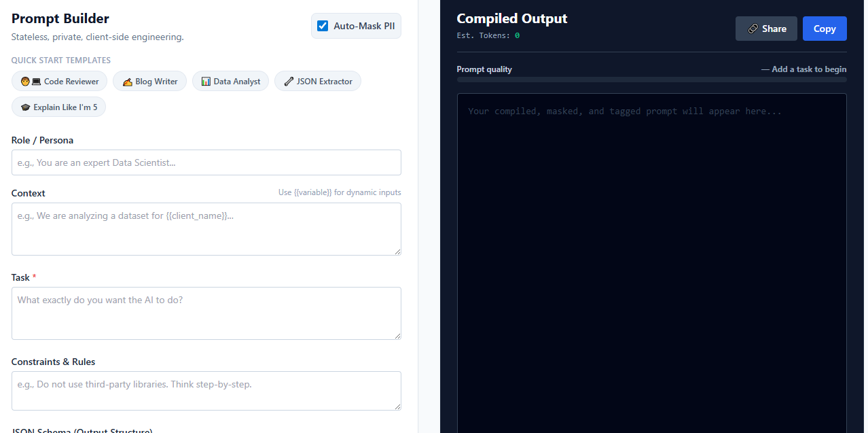Click the 'Prompt quality' label
Screen dimensions: 868x433
(484, 69)
